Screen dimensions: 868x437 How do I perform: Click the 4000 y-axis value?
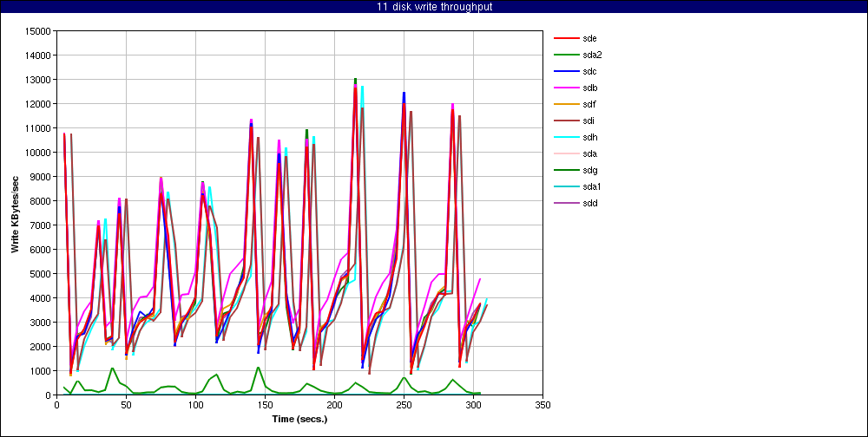(x=41, y=298)
